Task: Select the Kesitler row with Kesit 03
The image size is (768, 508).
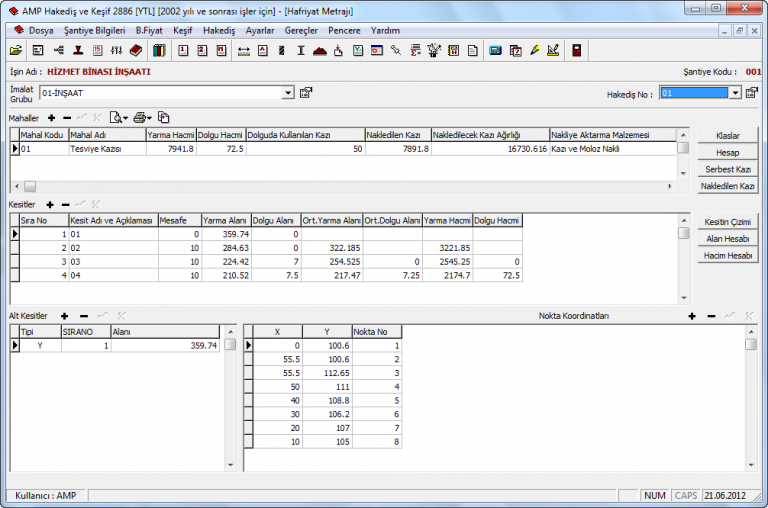Action: coord(110,262)
